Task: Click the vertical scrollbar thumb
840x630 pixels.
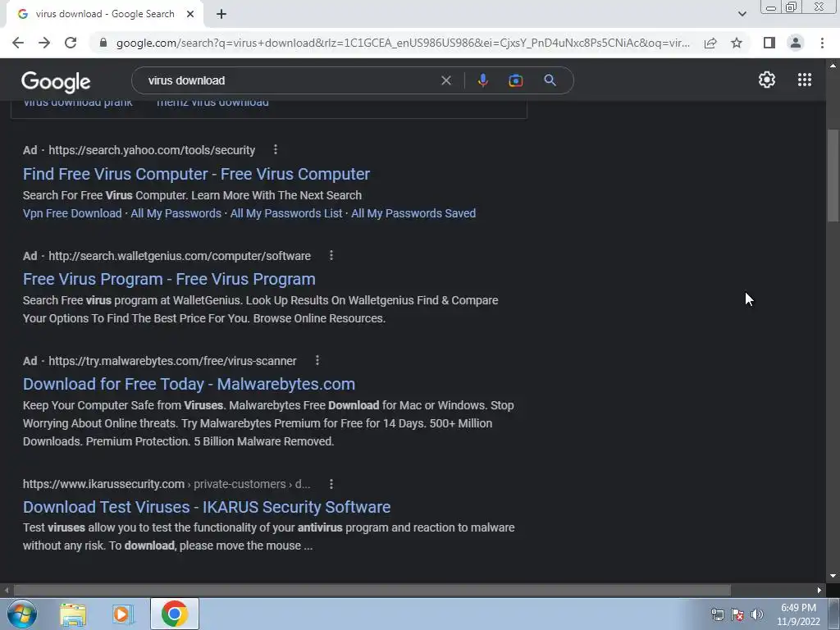Action: pyautogui.click(x=833, y=176)
